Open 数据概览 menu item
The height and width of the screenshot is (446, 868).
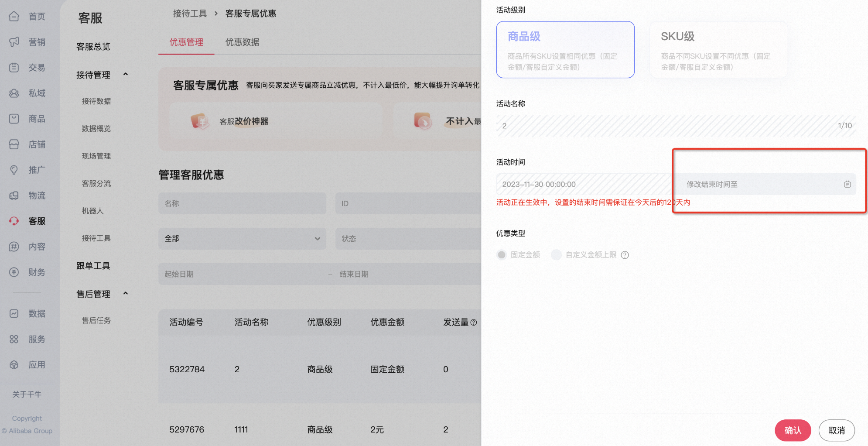(x=96, y=129)
